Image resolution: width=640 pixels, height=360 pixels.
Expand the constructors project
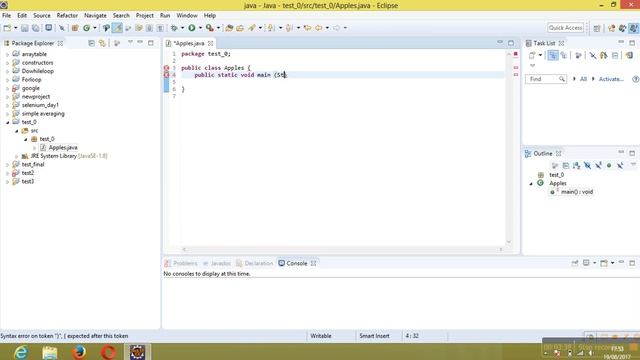(x=7, y=63)
